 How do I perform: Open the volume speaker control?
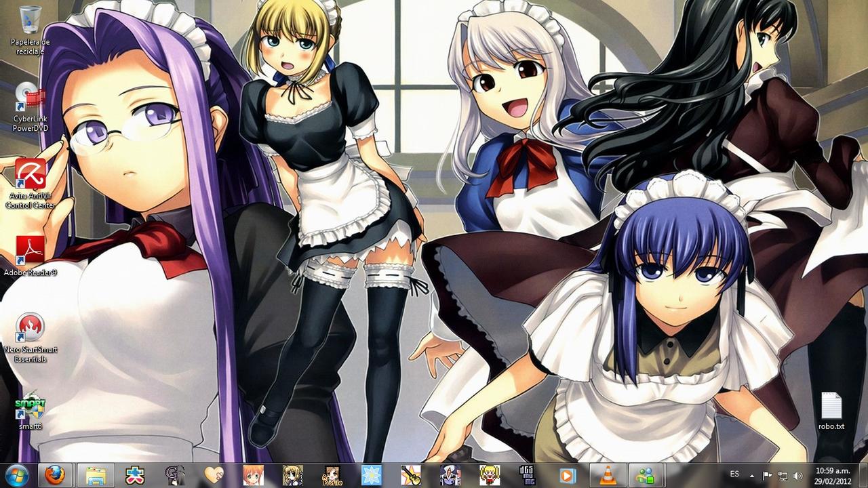(797, 475)
